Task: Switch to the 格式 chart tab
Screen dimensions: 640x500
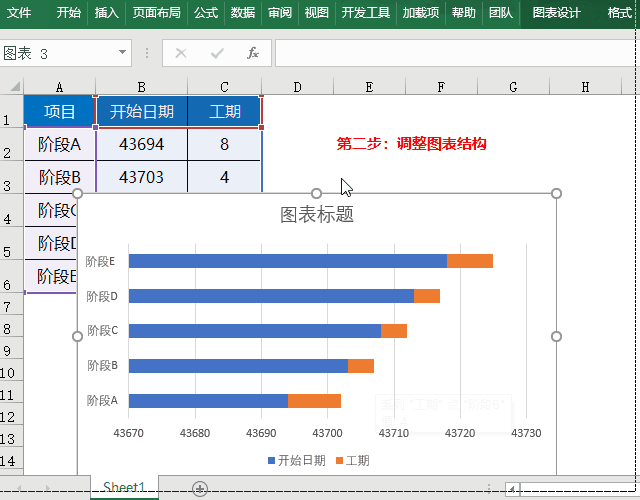Action: (620, 13)
